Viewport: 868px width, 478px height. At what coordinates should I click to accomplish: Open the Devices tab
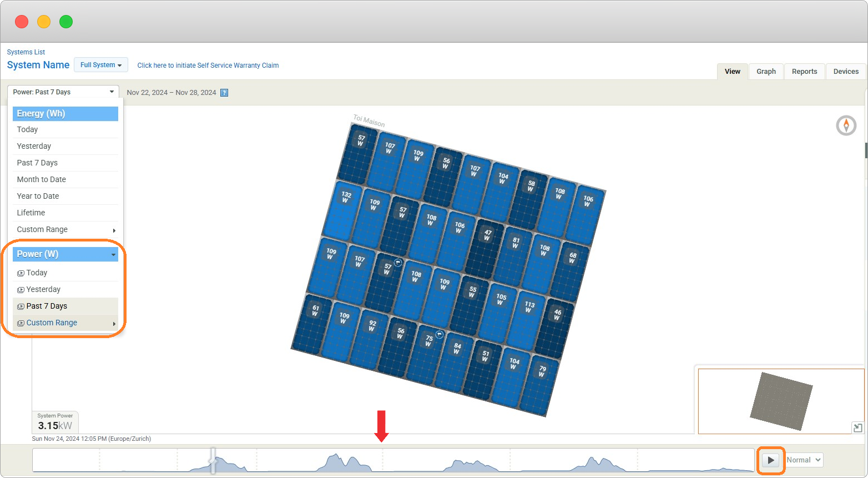tap(846, 71)
